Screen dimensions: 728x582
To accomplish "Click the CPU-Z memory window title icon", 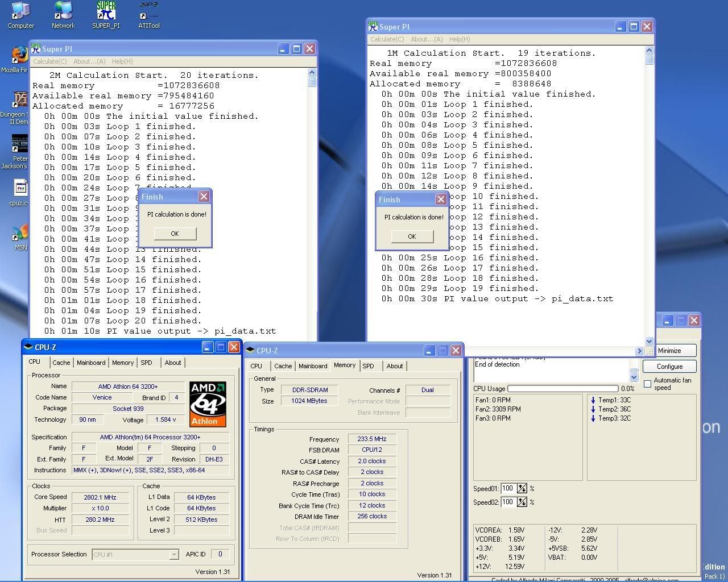I will pyautogui.click(x=250, y=351).
